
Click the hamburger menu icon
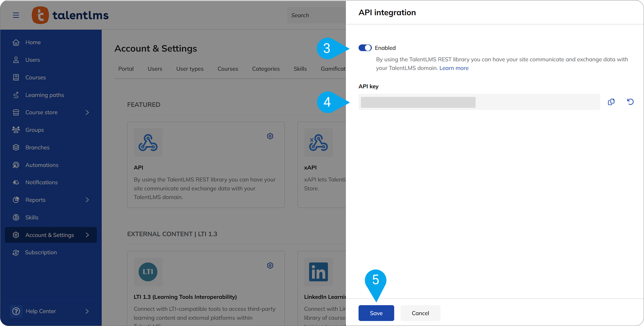[16, 15]
